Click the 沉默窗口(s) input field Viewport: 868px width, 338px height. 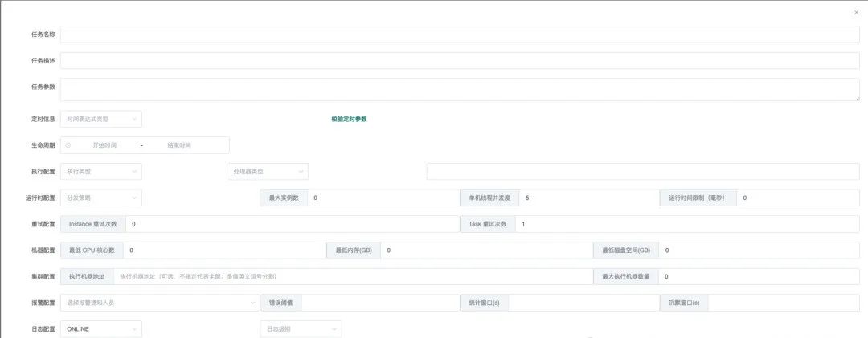pyautogui.click(x=784, y=303)
